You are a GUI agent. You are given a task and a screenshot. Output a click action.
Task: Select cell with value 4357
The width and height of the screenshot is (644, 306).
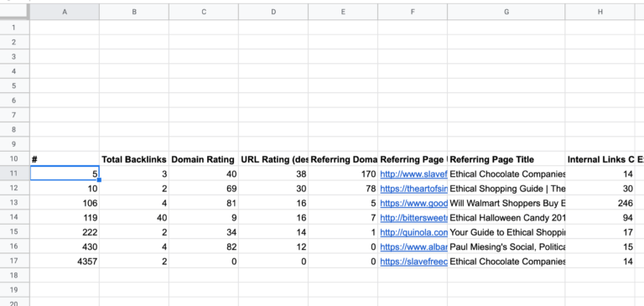(65, 262)
